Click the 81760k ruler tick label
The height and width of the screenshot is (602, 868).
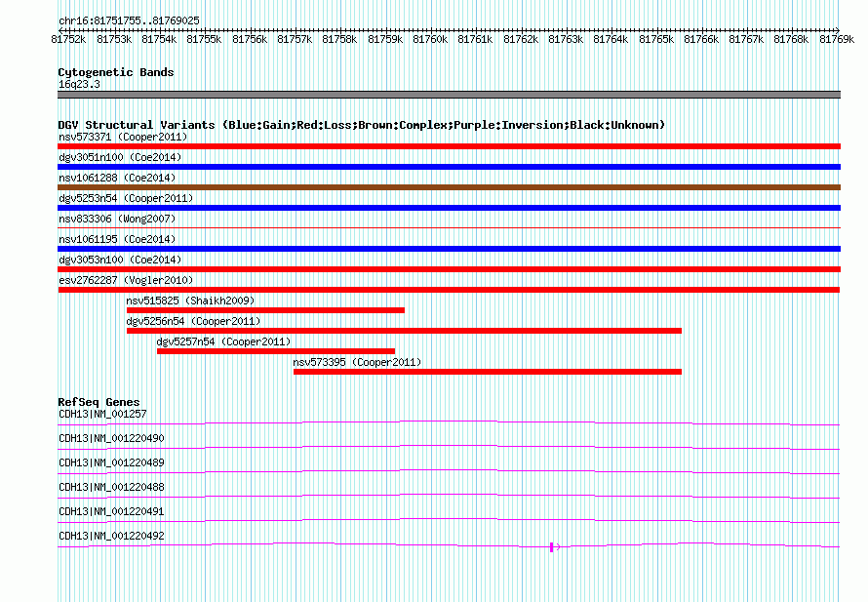[430, 39]
